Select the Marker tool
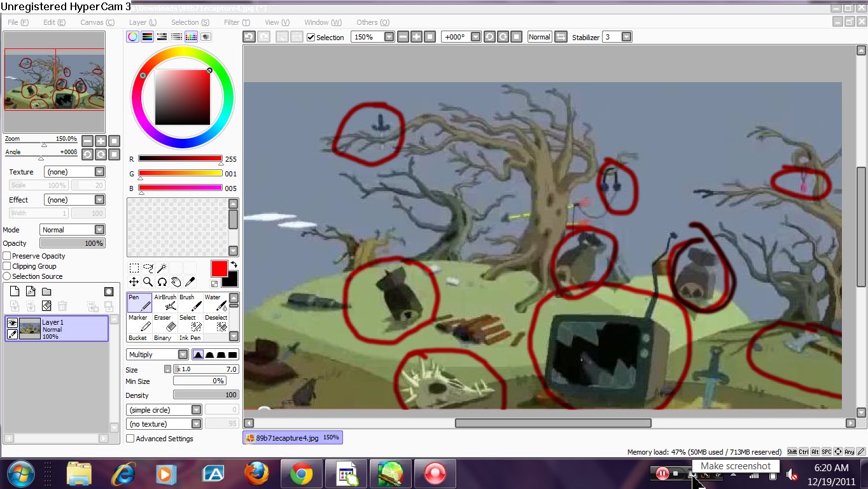 (139, 323)
